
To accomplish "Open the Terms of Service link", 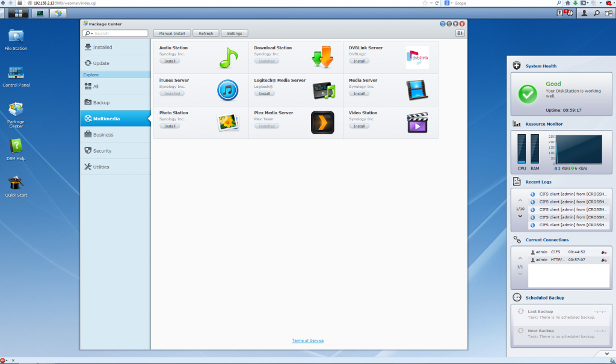I will [x=307, y=341].
